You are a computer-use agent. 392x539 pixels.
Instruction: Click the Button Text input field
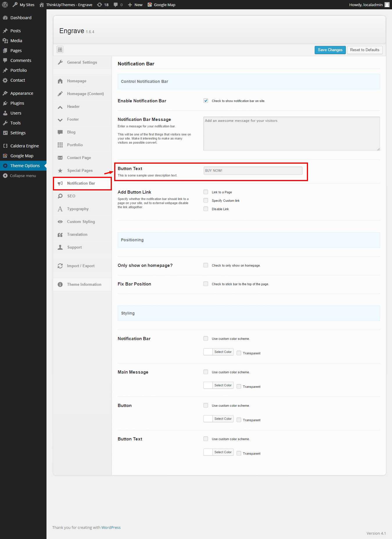point(253,171)
